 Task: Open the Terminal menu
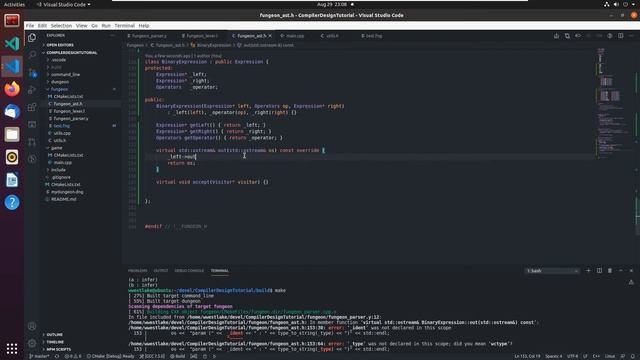click(124, 25)
